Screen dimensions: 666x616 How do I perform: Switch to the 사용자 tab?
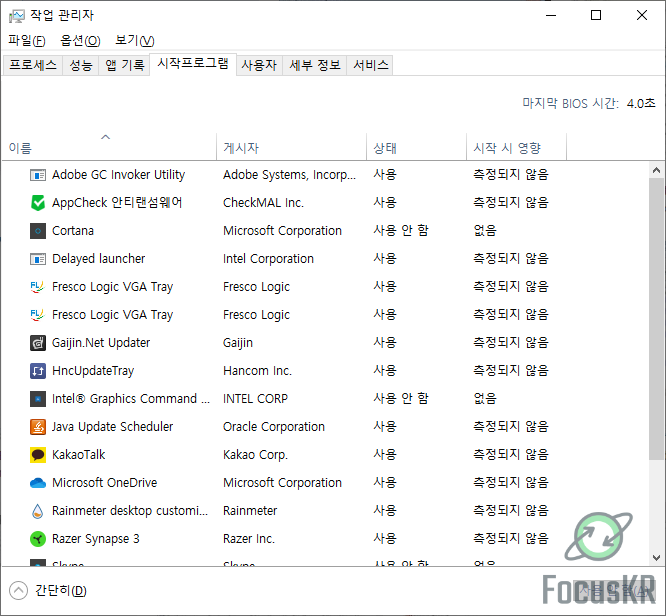click(x=259, y=65)
